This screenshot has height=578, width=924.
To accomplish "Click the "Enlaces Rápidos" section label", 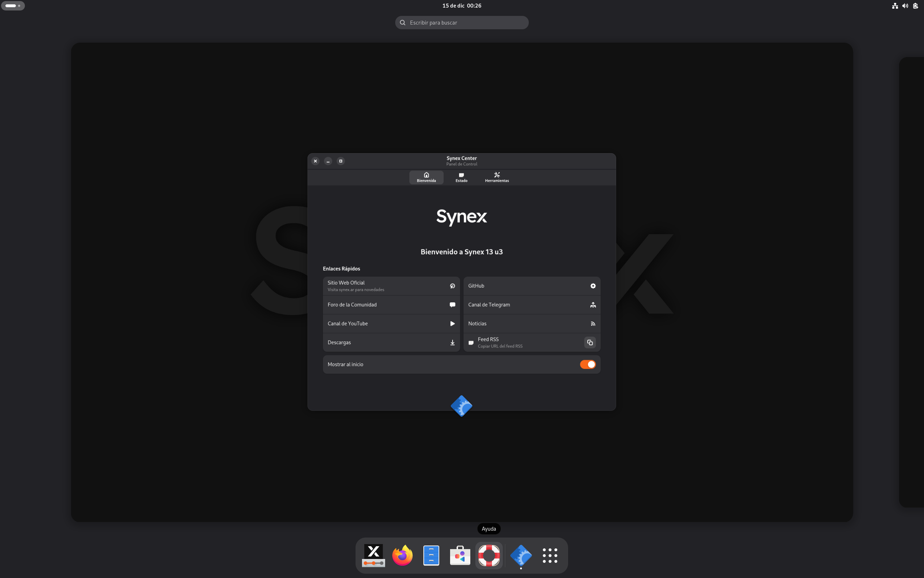I will [341, 269].
